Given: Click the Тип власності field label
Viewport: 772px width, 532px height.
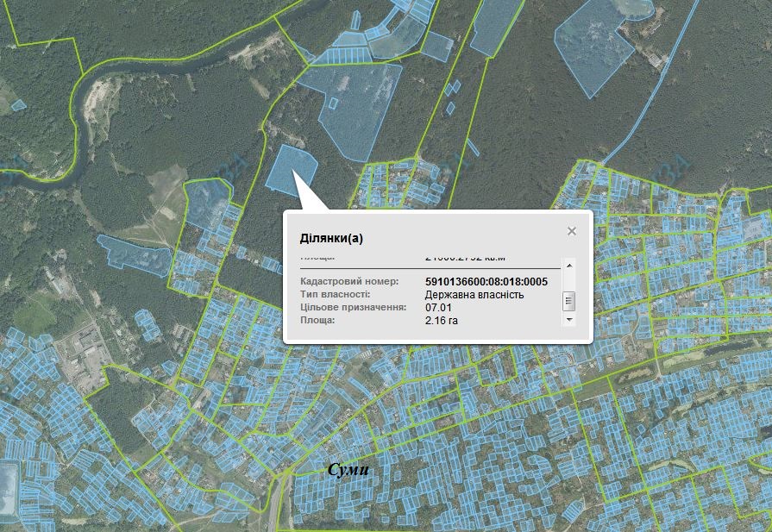Looking at the screenshot, I should [x=335, y=294].
